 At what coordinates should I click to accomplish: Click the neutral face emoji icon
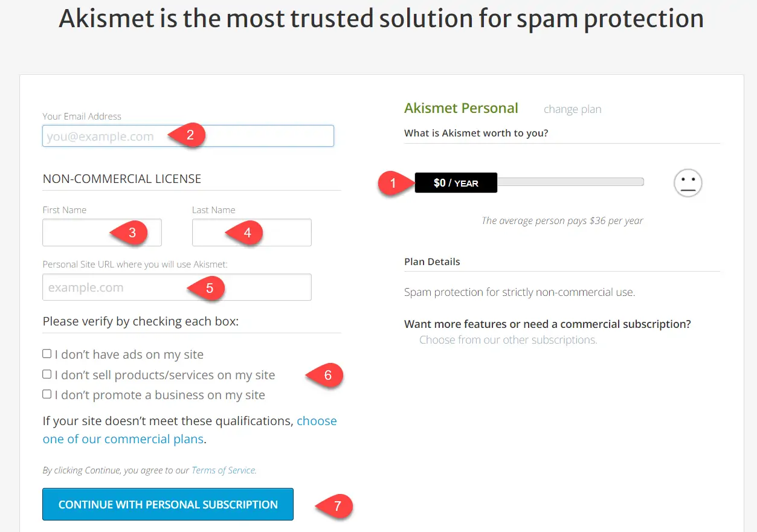pyautogui.click(x=688, y=182)
